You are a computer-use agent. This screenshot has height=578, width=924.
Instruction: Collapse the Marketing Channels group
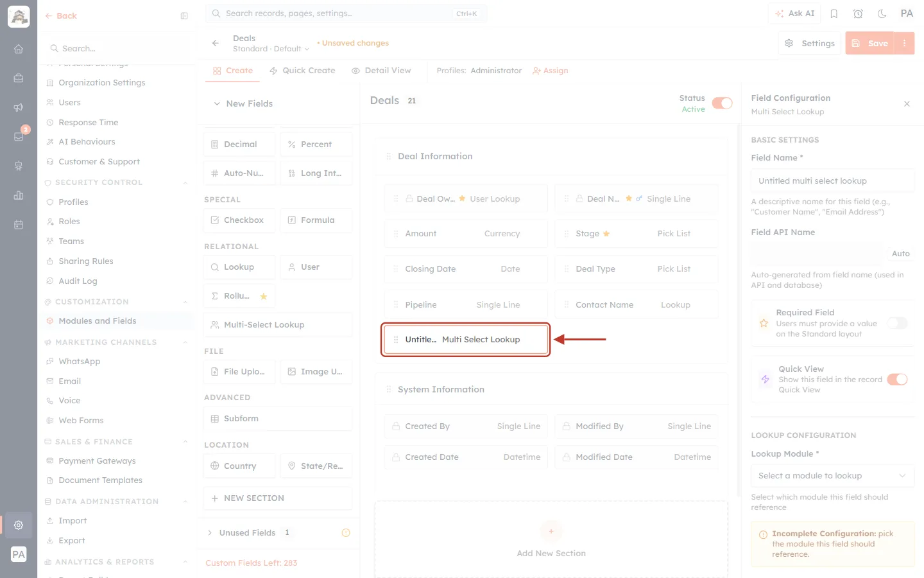click(185, 342)
